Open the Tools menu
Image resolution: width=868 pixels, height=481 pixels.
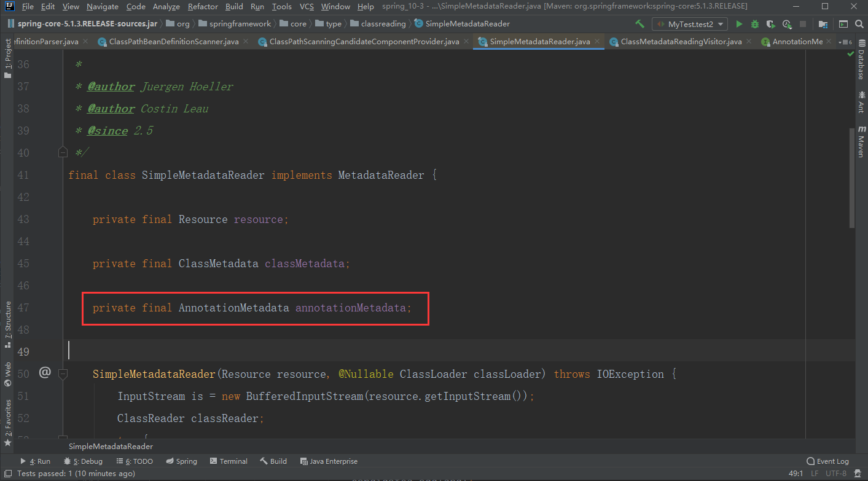click(x=281, y=7)
